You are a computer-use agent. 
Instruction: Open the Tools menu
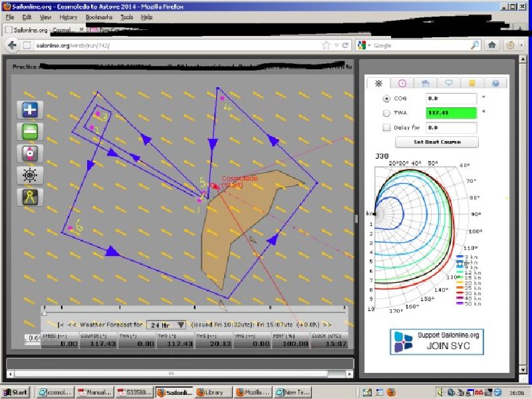[x=126, y=17]
